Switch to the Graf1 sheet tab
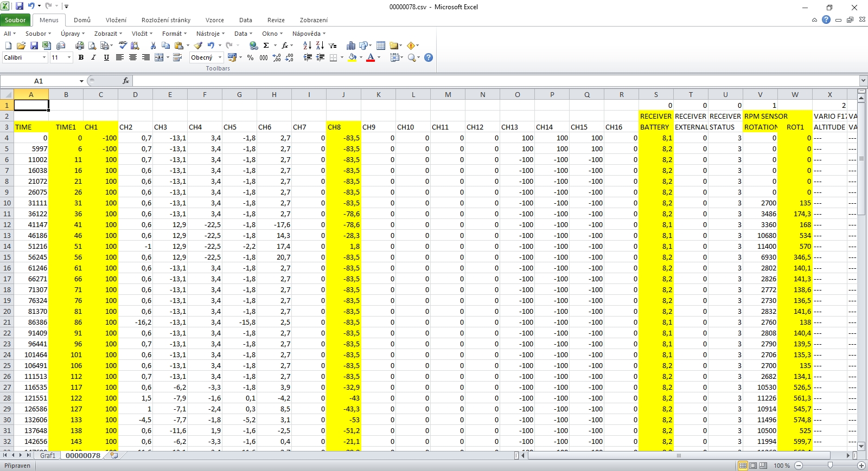This screenshot has width=868, height=471. tap(48, 456)
